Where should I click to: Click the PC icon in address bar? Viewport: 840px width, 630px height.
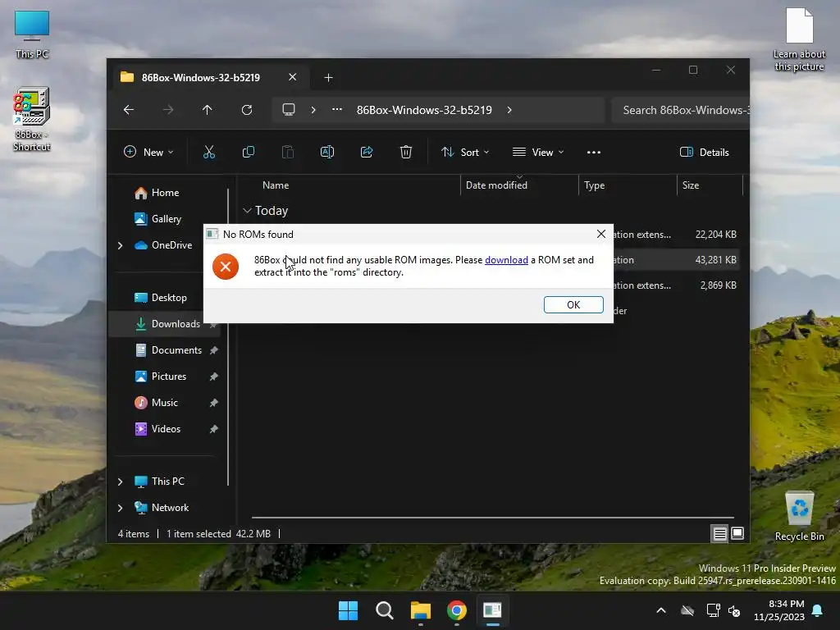289,110
